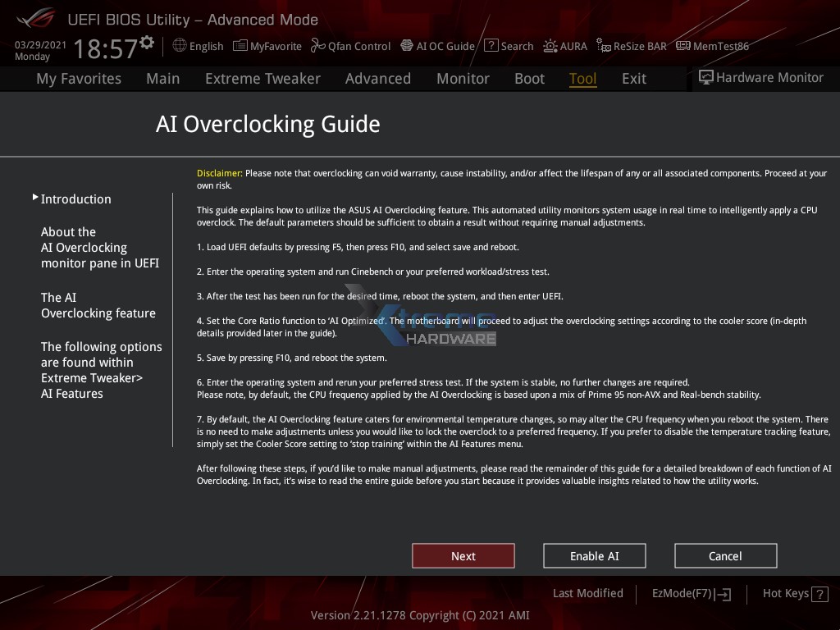The image size is (840, 630).
Task: Open ReSize BAR settings
Action: pos(631,46)
